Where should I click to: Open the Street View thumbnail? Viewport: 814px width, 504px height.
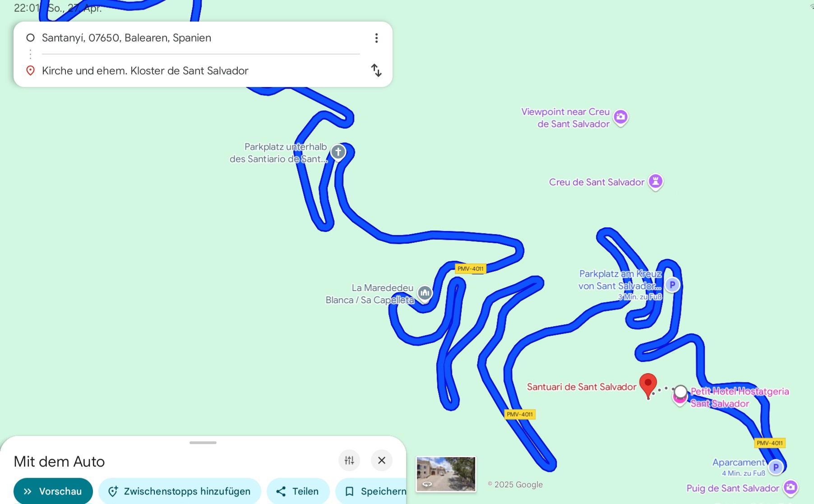pyautogui.click(x=446, y=474)
